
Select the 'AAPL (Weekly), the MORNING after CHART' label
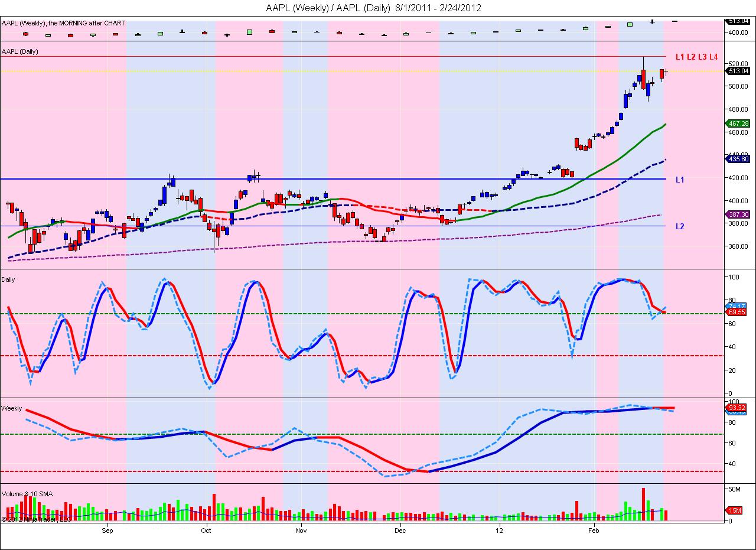tap(63, 23)
